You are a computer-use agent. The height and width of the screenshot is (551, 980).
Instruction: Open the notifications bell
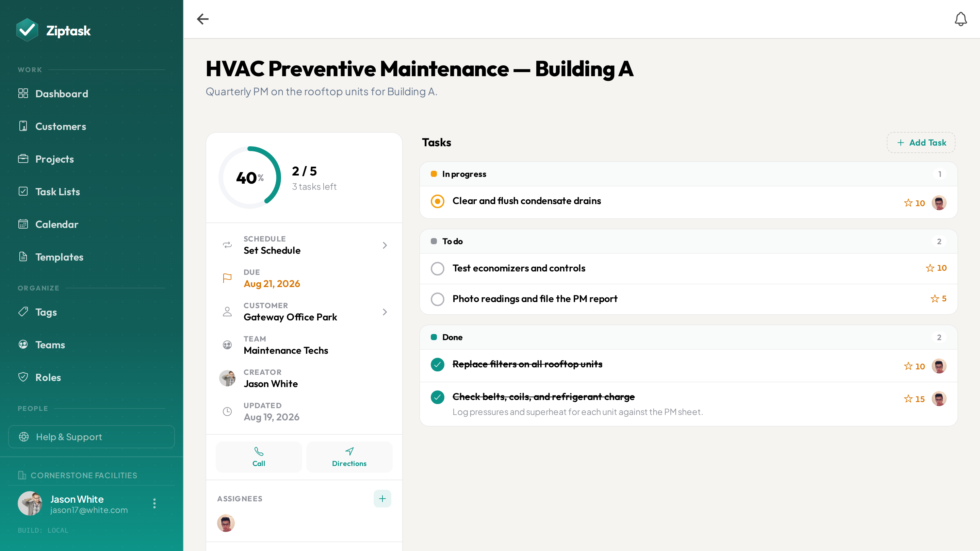pyautogui.click(x=961, y=19)
